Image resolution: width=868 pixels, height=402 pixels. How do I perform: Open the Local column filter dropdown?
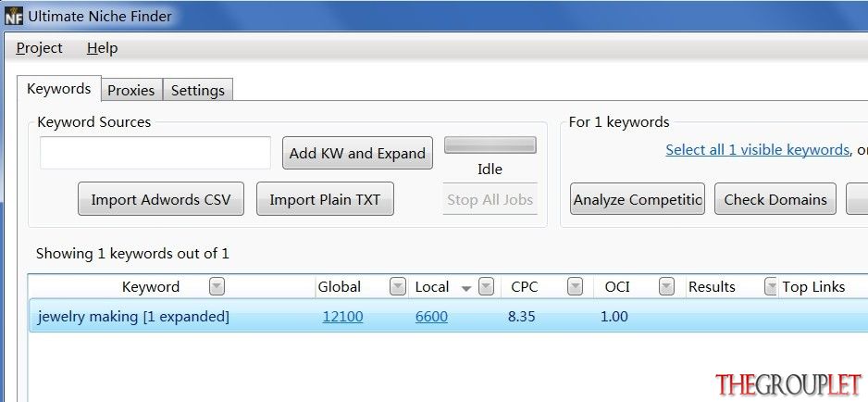click(486, 286)
